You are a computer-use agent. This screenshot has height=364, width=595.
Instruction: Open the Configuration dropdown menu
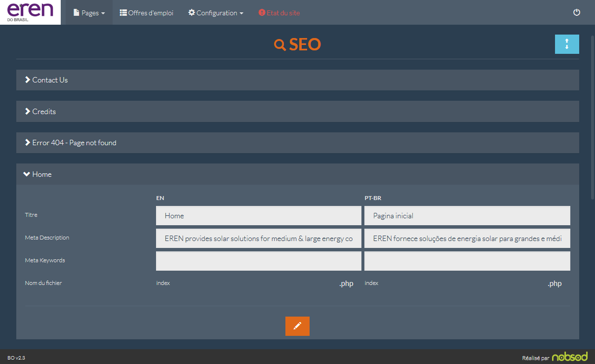click(216, 13)
